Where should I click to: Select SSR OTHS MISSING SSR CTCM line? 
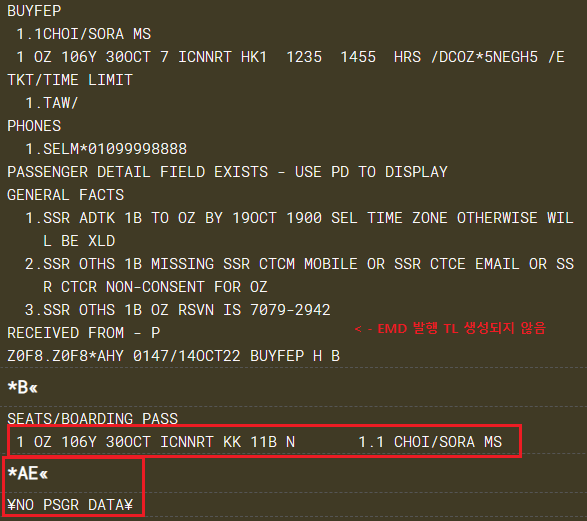pos(299,275)
